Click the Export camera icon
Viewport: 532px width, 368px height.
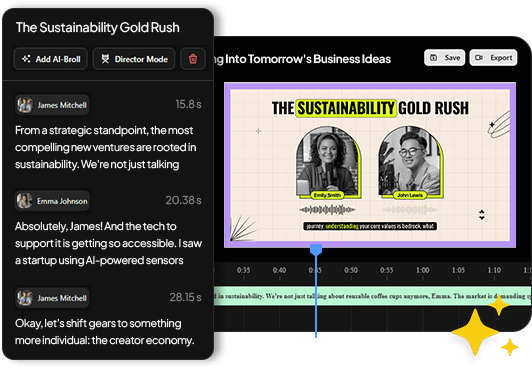[479, 58]
